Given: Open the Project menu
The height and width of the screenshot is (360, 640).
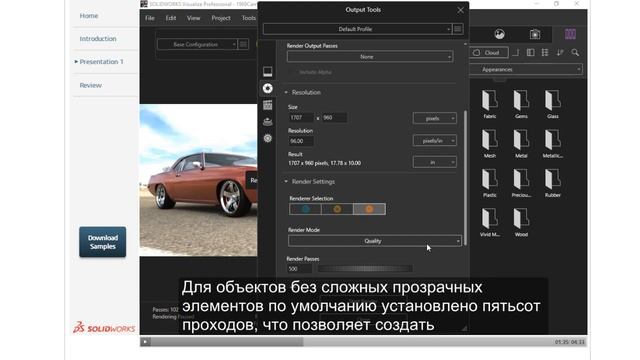Looking at the screenshot, I should (x=221, y=18).
